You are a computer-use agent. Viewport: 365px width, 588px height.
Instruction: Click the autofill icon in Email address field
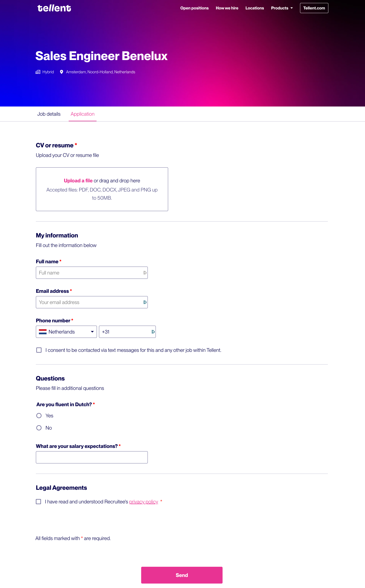(145, 302)
